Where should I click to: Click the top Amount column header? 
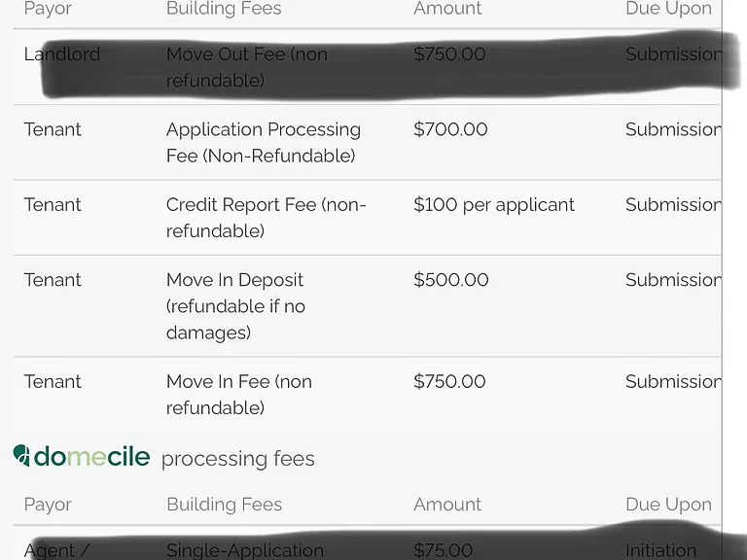tap(447, 8)
